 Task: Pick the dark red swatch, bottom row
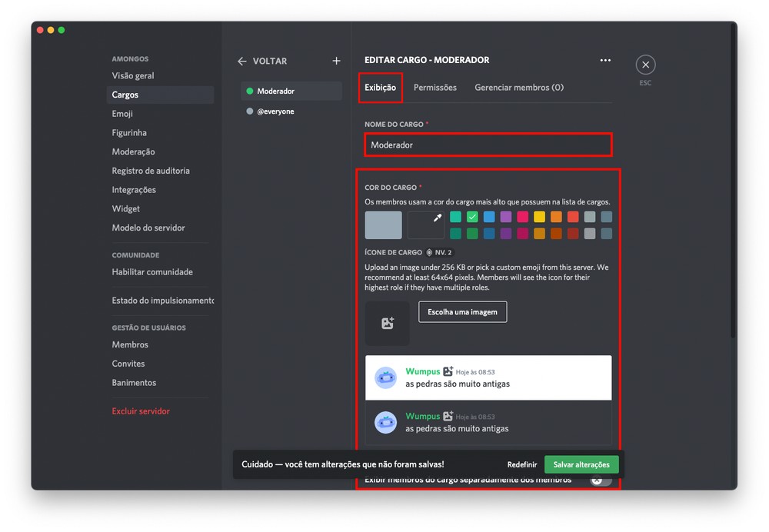tap(573, 234)
